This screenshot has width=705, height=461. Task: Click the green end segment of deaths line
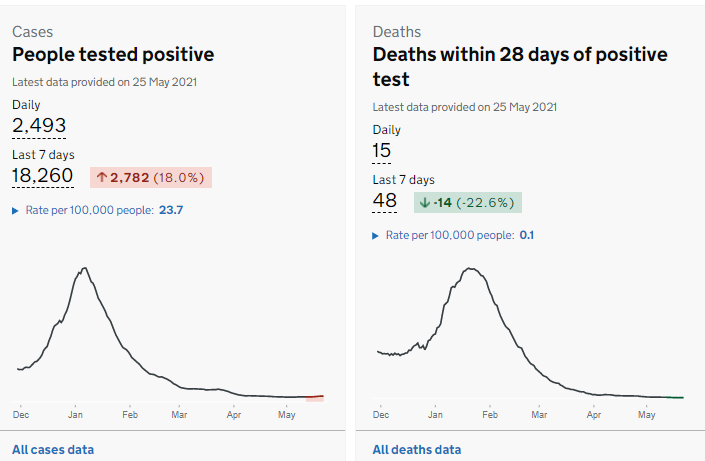click(675, 397)
